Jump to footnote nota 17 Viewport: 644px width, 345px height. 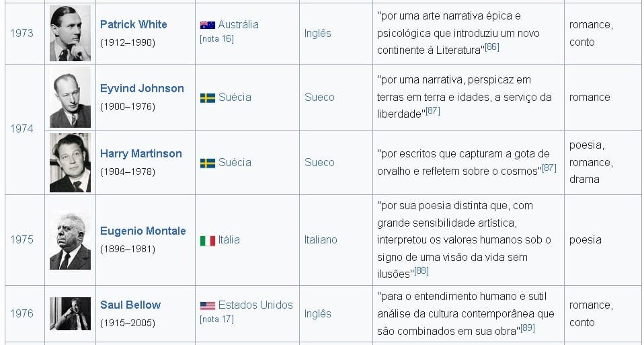pyautogui.click(x=216, y=319)
